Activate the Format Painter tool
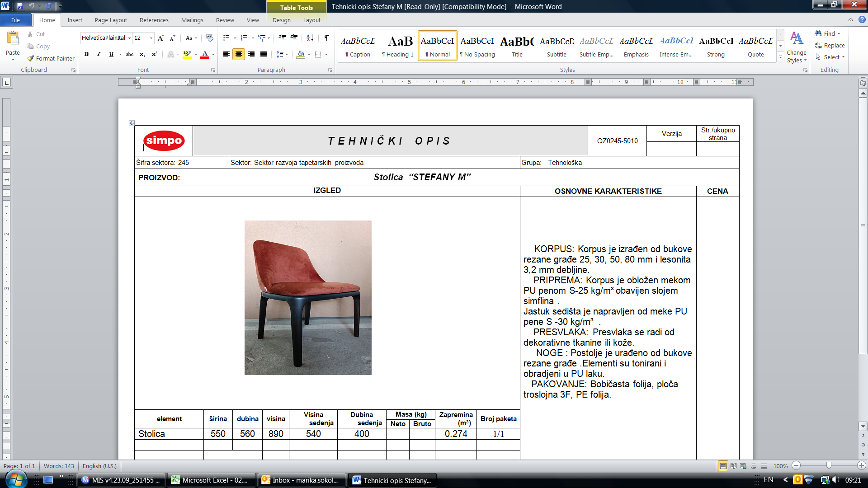 (51, 58)
